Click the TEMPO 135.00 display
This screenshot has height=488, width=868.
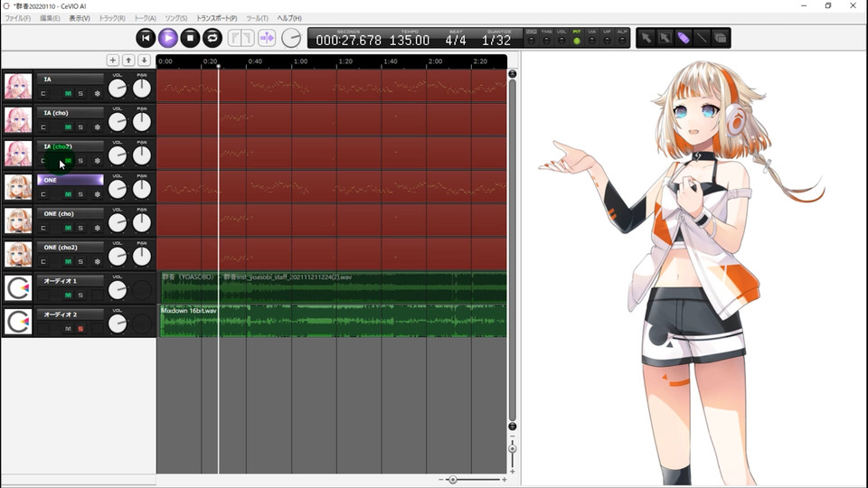pos(409,40)
